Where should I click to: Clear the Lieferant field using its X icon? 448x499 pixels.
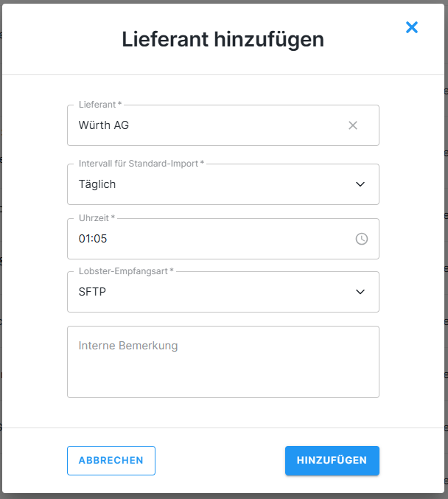pos(353,125)
